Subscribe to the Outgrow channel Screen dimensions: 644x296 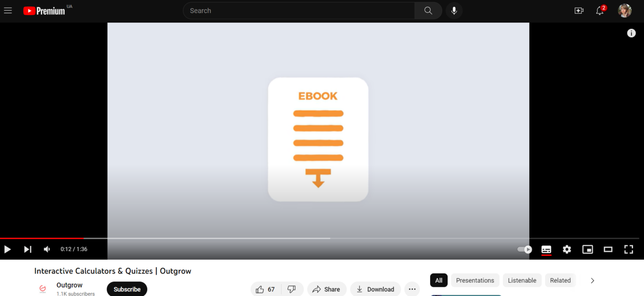tap(127, 289)
